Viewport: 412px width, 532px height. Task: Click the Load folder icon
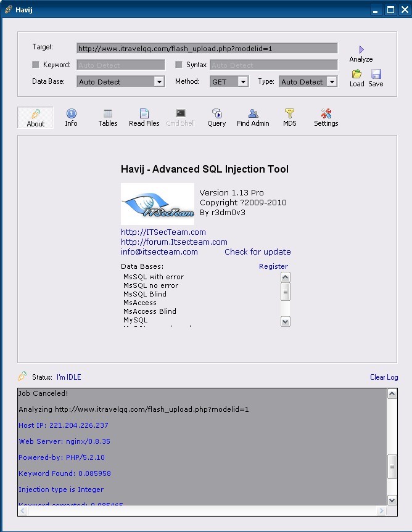(356, 73)
